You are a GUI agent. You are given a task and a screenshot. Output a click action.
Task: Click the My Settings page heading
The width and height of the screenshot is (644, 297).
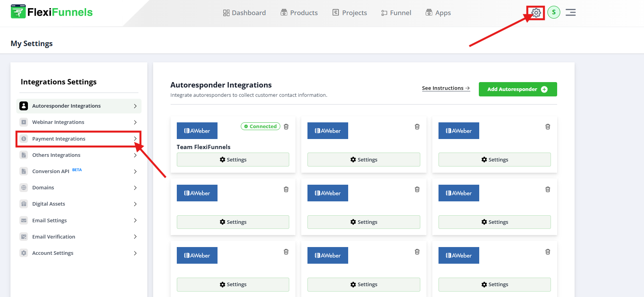32,43
